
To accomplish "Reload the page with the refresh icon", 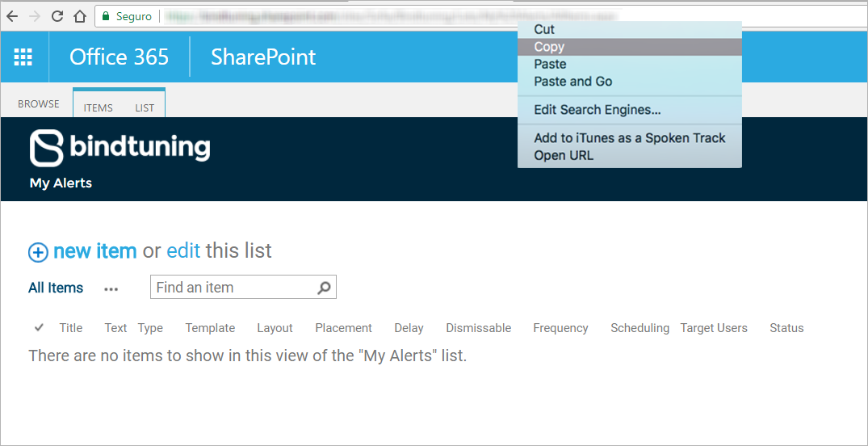I will pyautogui.click(x=57, y=16).
